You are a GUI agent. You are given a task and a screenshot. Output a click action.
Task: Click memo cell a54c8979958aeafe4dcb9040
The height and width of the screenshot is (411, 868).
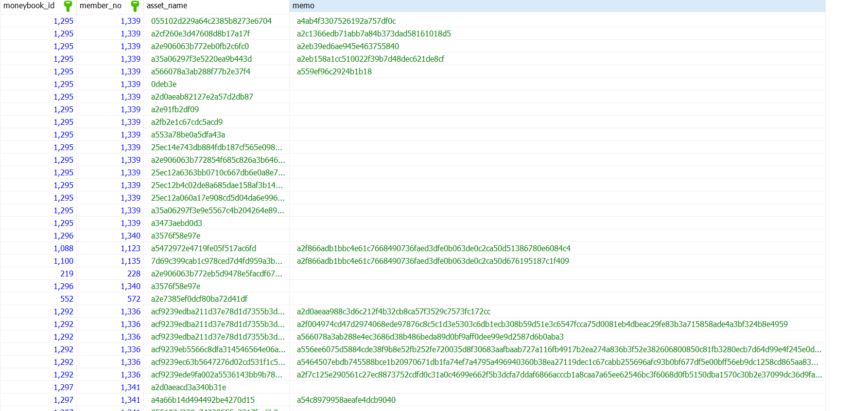pos(346,400)
